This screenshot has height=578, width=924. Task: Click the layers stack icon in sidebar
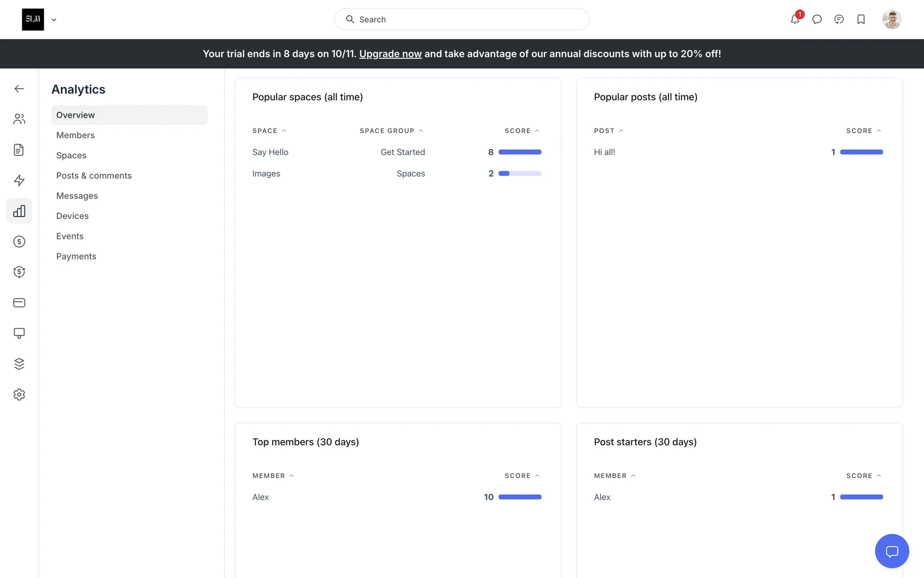[x=19, y=364]
